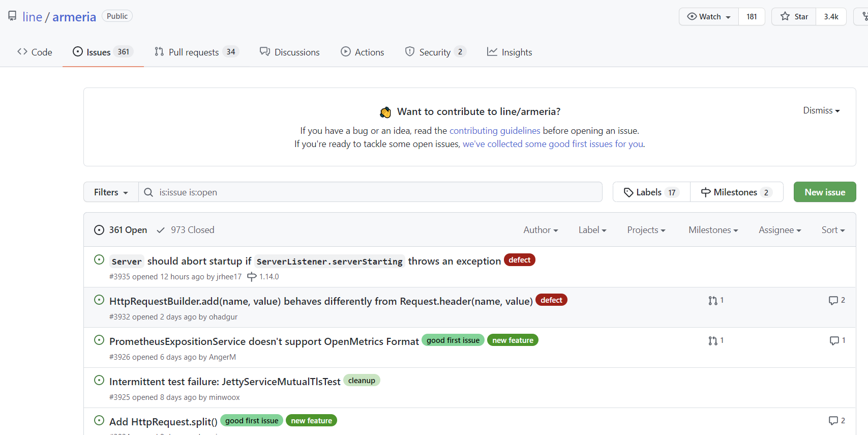This screenshot has width=868, height=435.
Task: Click the line owner link
Action: (x=32, y=17)
